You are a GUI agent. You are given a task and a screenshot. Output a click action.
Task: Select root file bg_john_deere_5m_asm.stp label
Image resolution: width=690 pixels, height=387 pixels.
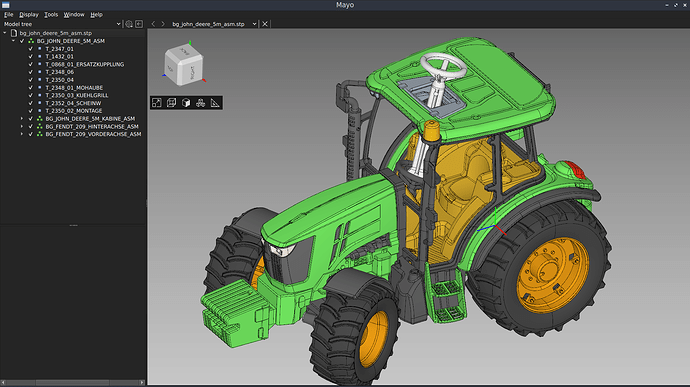pos(56,33)
